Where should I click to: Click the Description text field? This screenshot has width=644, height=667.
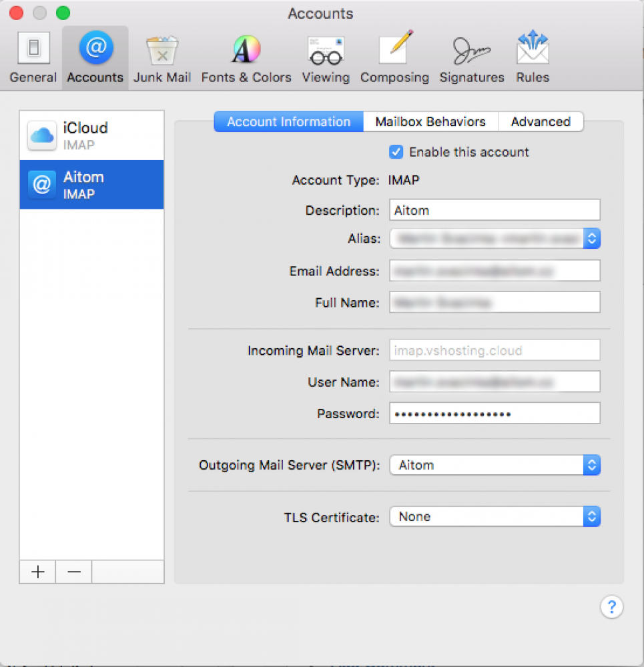tap(495, 210)
